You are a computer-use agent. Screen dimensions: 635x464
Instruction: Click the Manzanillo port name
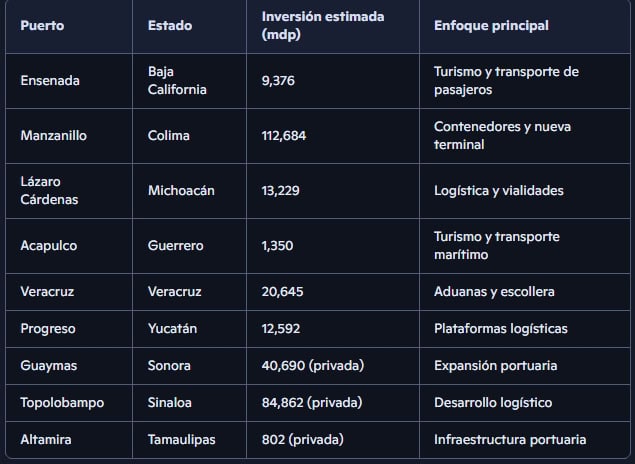point(54,136)
